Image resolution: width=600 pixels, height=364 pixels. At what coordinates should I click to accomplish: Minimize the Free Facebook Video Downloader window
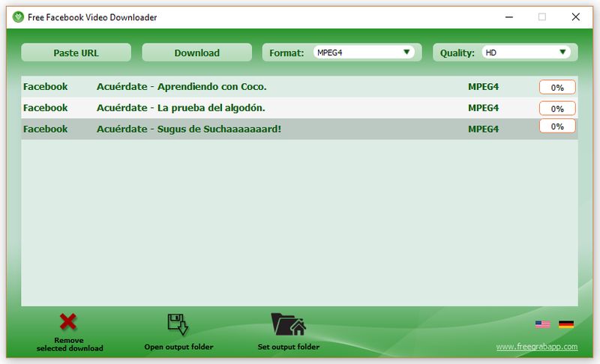click(509, 17)
